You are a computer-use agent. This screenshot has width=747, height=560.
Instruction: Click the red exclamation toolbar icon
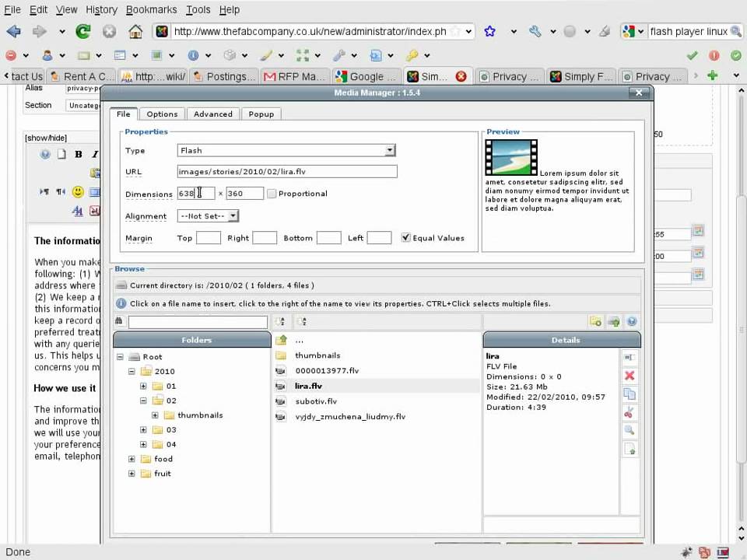(x=714, y=55)
